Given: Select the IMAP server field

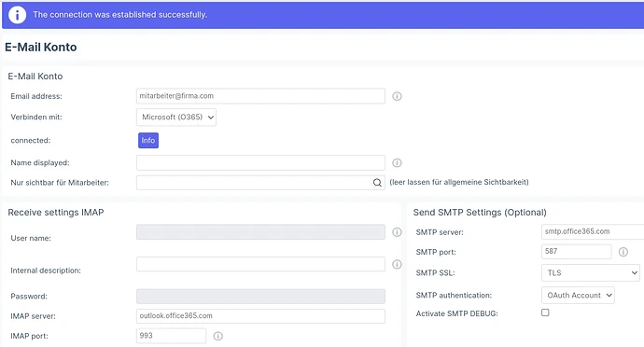Looking at the screenshot, I should pos(260,316).
